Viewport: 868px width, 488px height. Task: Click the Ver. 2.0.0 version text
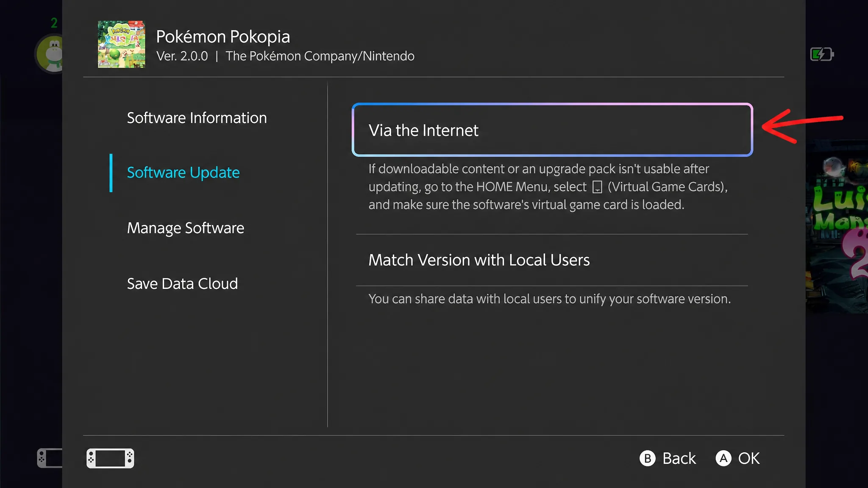(x=182, y=56)
